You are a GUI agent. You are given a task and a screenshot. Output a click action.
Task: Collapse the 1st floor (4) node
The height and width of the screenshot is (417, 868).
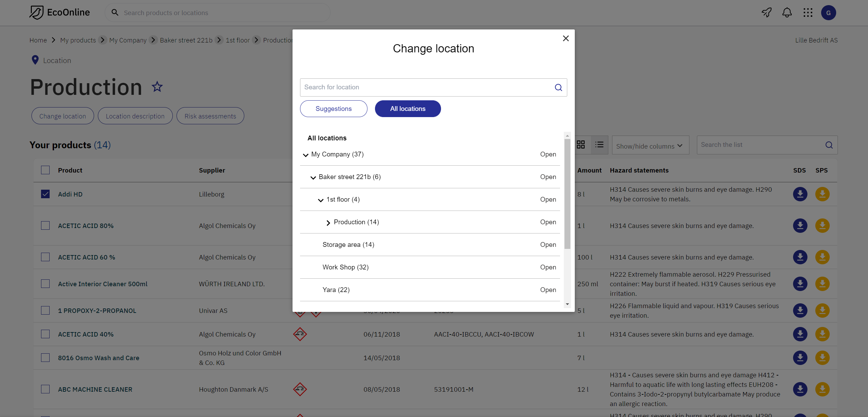[321, 200]
